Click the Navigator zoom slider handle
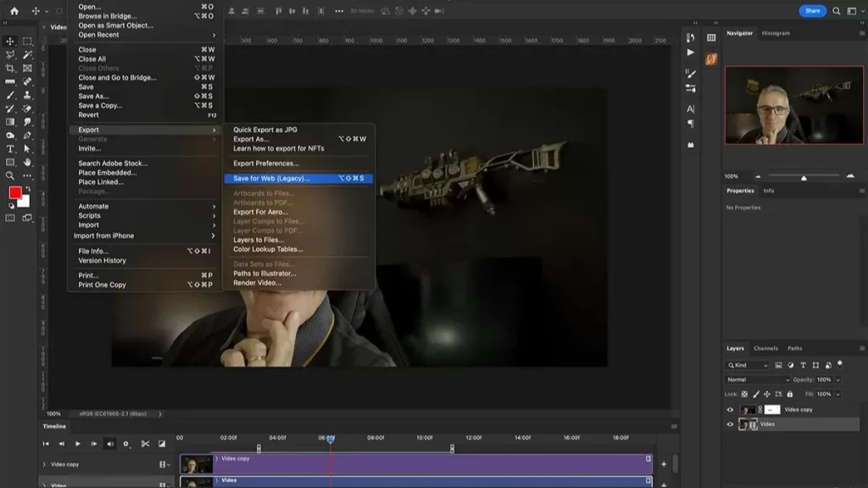 click(x=804, y=178)
